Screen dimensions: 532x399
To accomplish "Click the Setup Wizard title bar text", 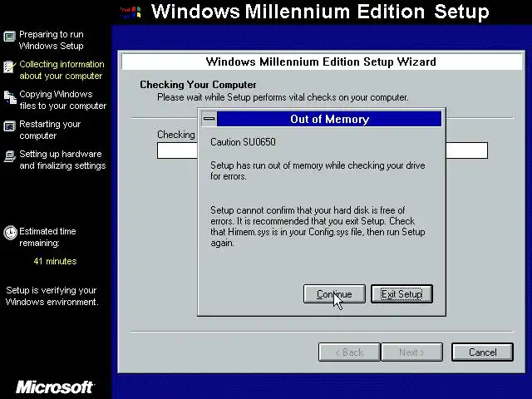I will tap(321, 62).
